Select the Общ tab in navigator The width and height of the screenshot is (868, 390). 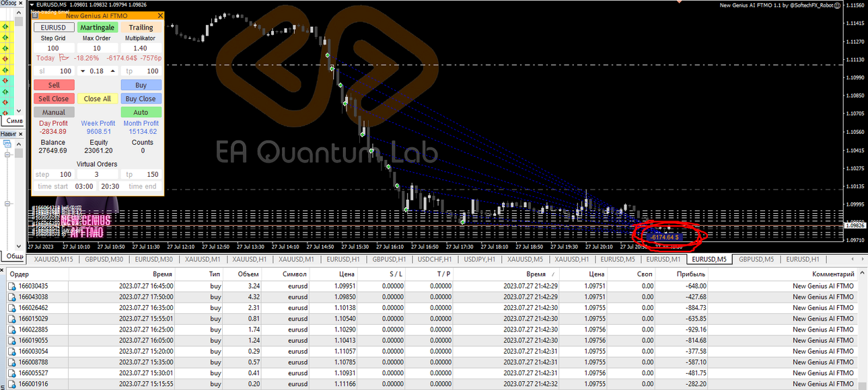(x=13, y=256)
